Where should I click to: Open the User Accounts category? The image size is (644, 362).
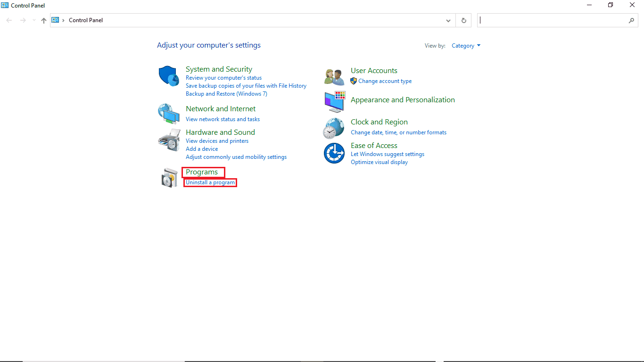[374, 71]
